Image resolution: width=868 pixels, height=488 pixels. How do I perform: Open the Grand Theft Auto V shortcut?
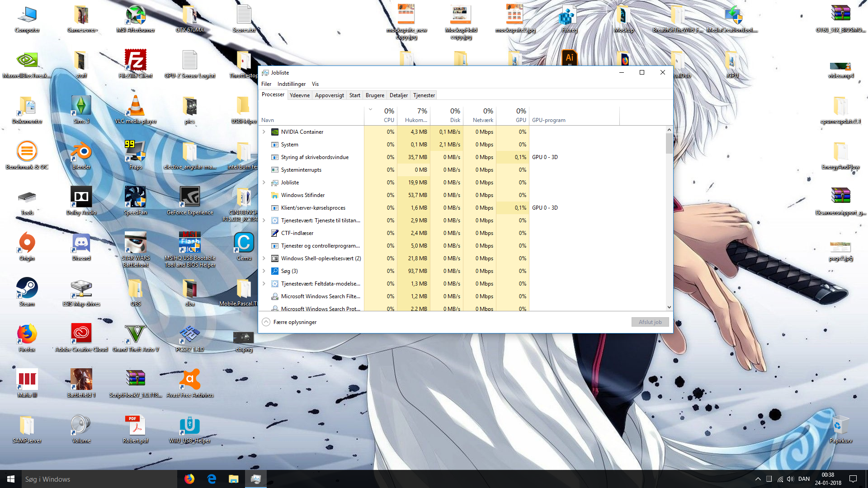[136, 338]
